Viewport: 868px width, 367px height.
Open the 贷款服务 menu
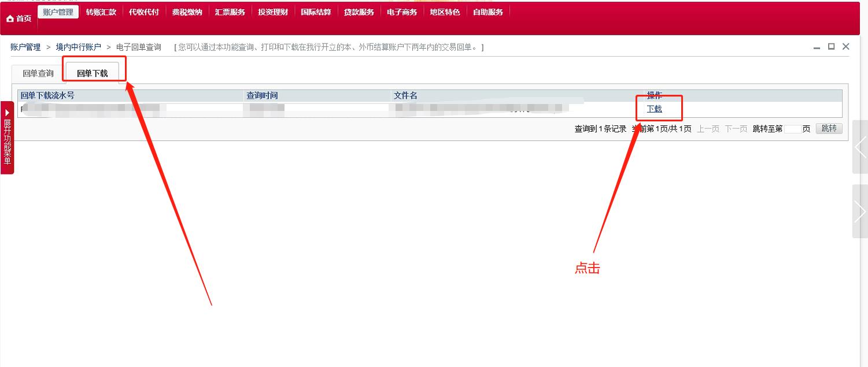click(359, 11)
